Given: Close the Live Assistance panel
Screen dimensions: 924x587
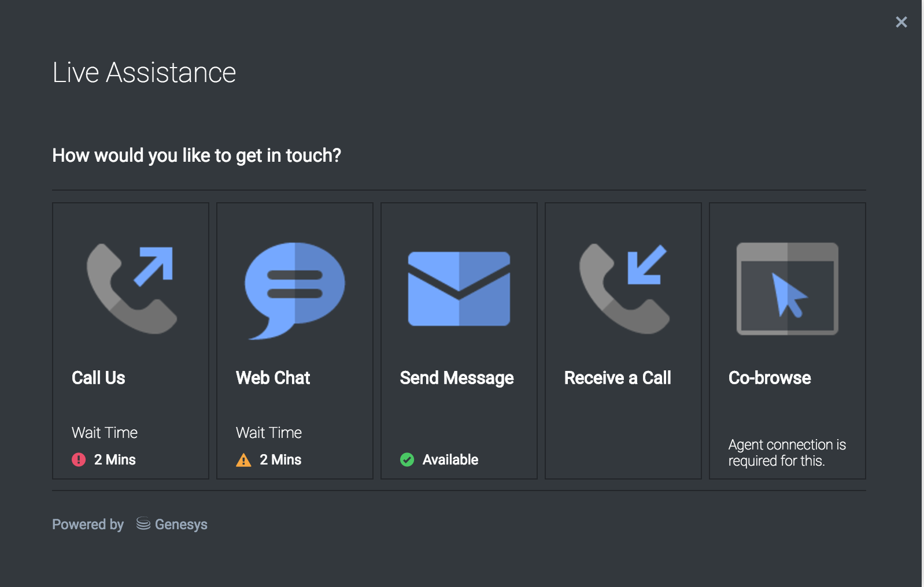Looking at the screenshot, I should (901, 22).
